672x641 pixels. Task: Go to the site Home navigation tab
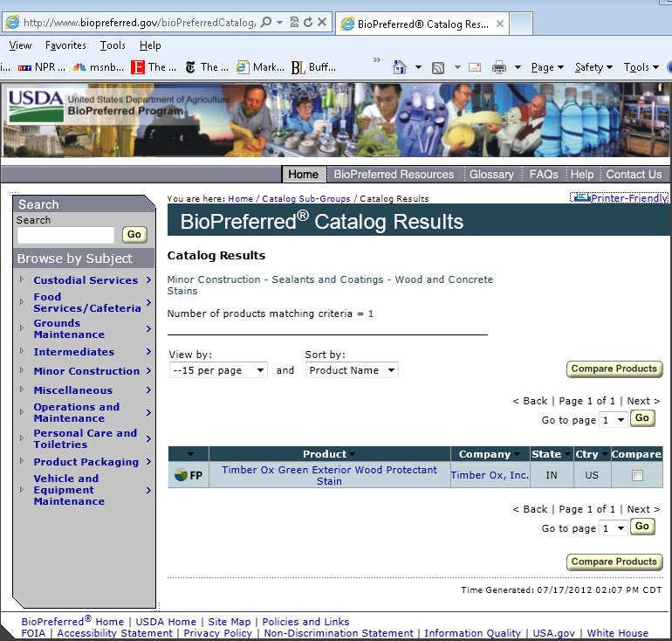[303, 174]
